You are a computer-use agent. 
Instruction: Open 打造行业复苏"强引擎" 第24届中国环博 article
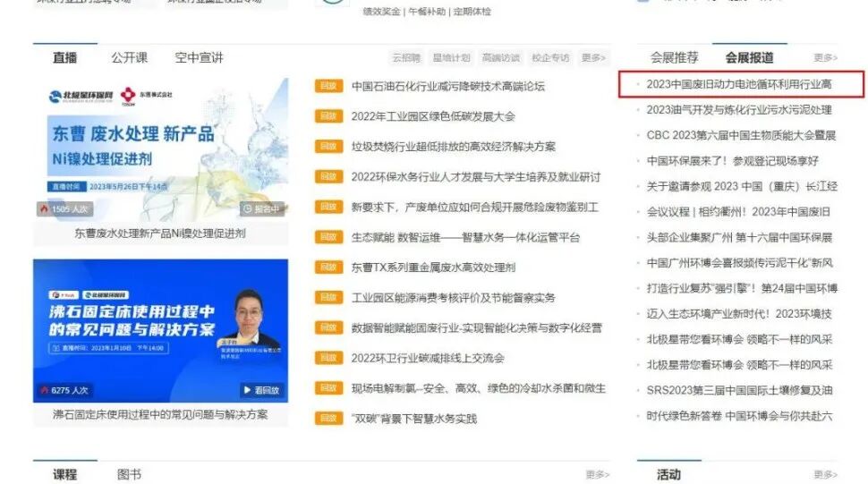[x=742, y=288]
